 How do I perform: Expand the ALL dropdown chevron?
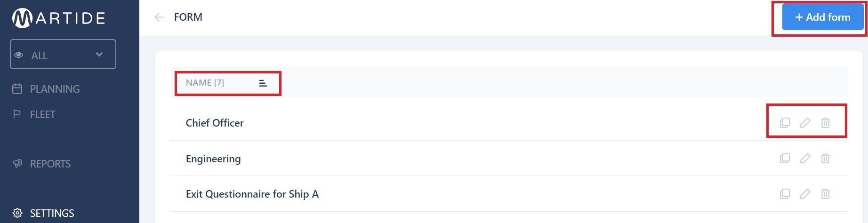click(x=99, y=55)
